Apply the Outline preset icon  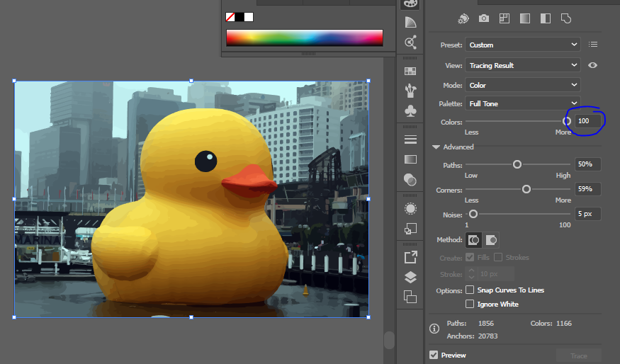pyautogui.click(x=566, y=18)
